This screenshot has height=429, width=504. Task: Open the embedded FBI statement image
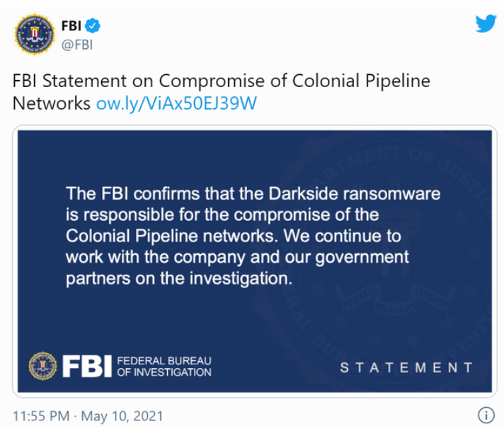click(x=255, y=261)
